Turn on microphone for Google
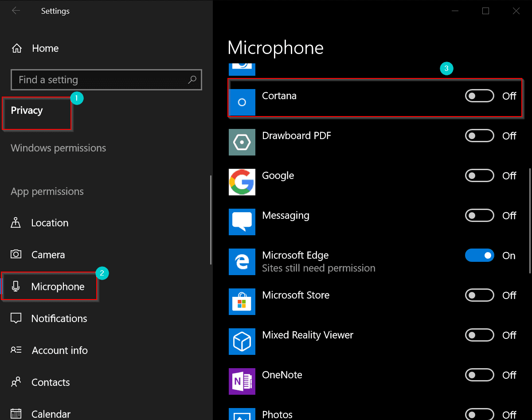532x420 pixels. point(479,175)
